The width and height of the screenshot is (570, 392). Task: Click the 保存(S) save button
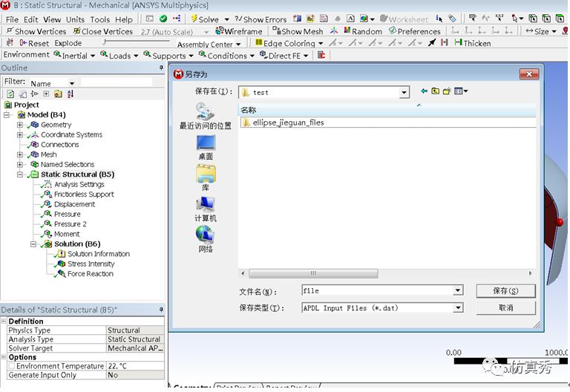505,290
